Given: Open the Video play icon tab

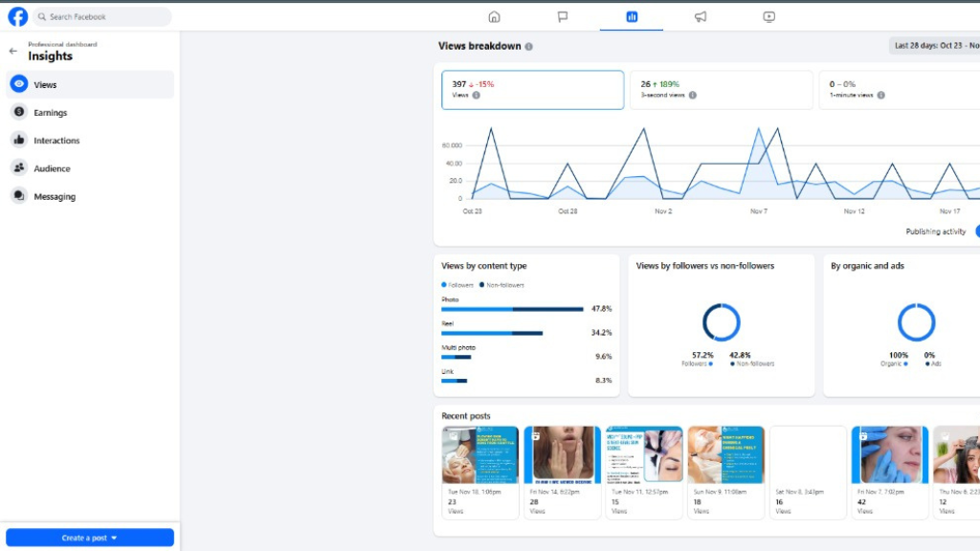Looking at the screenshot, I should point(769,16).
